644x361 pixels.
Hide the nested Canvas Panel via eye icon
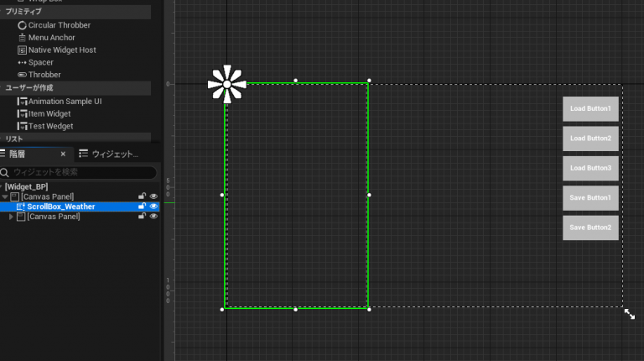click(x=153, y=217)
